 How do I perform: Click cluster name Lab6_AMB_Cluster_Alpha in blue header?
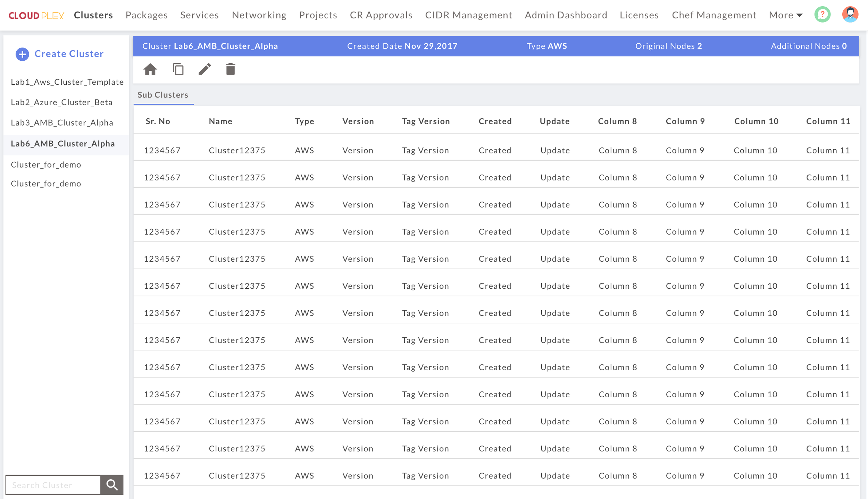(x=226, y=46)
